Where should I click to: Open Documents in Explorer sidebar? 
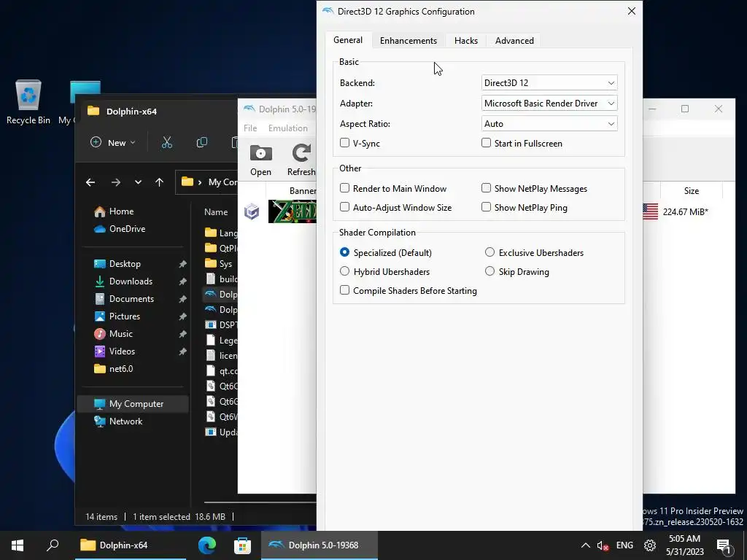pos(124,299)
